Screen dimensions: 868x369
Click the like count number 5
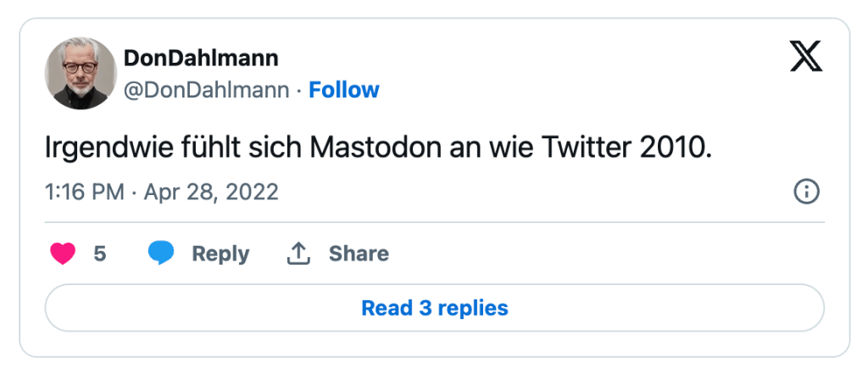click(x=100, y=254)
